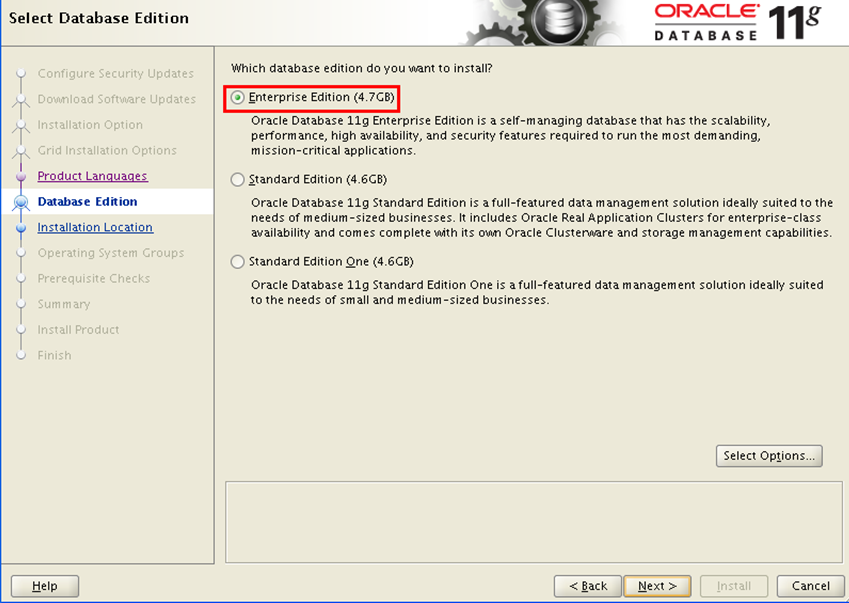Click the Oracle Database 11g logo
The height and width of the screenshot is (603, 849).
(737, 22)
